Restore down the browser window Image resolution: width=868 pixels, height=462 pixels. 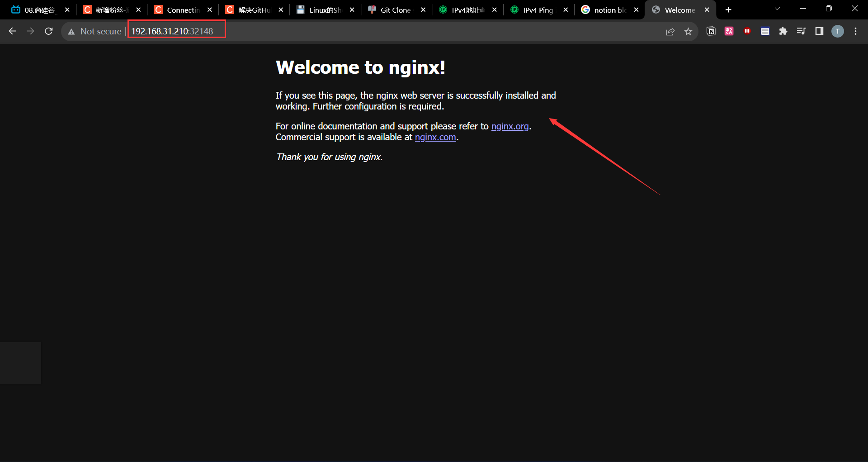[829, 9]
